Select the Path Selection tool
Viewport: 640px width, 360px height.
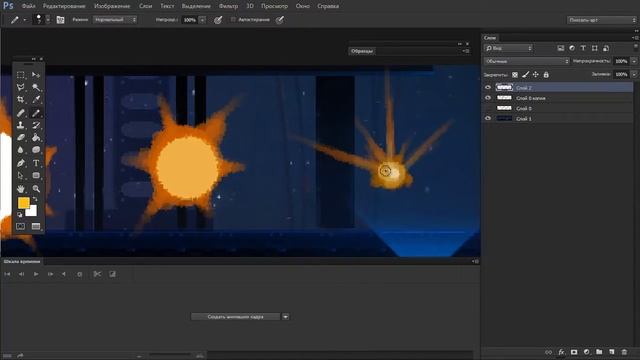click(x=20, y=176)
